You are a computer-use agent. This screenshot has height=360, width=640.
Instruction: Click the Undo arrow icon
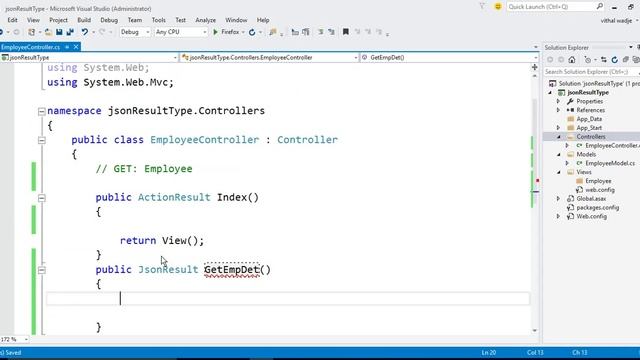(84, 32)
